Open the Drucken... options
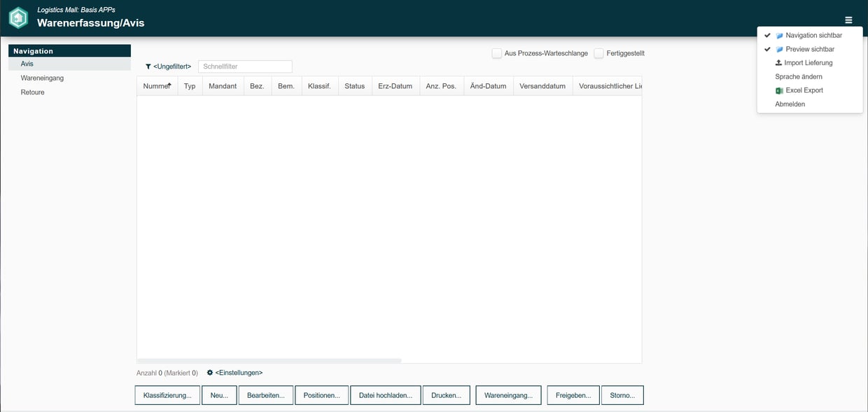The height and width of the screenshot is (412, 868). (x=447, y=395)
